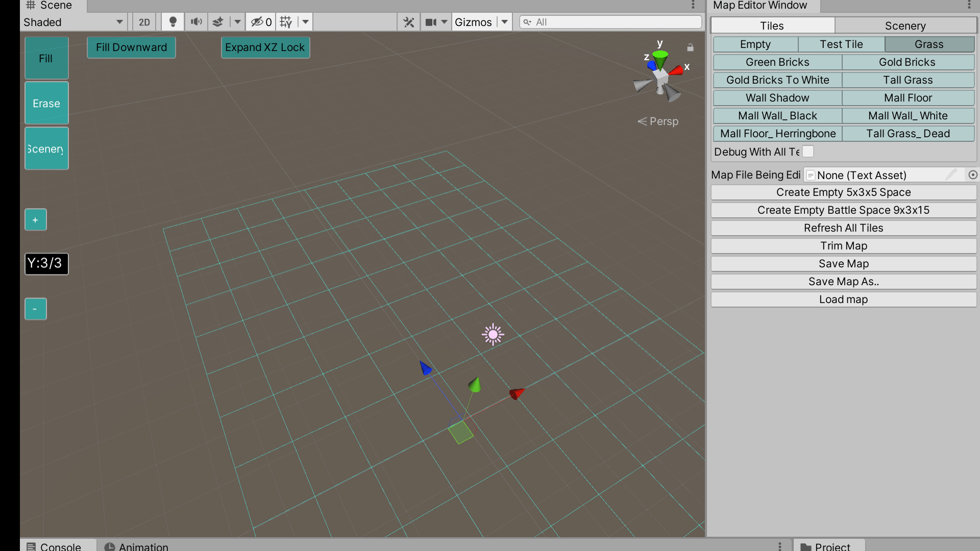Click scene camera settings icon
The width and height of the screenshot is (980, 551).
pyautogui.click(x=431, y=22)
